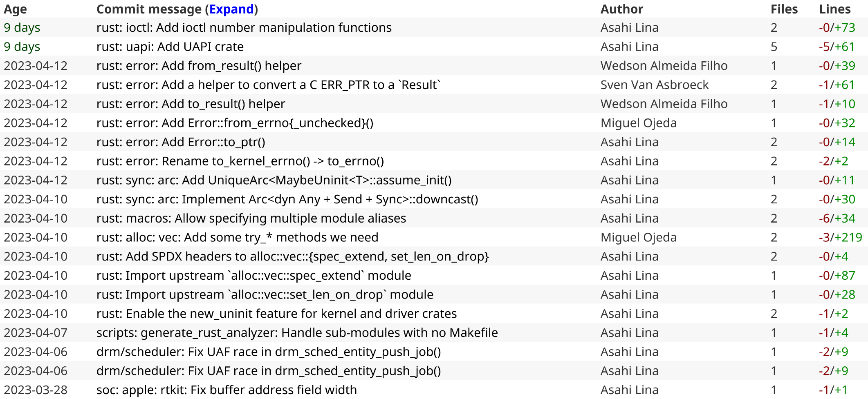Open commit 'rust: uapi: Add UAPI crate'
The image size is (868, 399).
(x=170, y=47)
